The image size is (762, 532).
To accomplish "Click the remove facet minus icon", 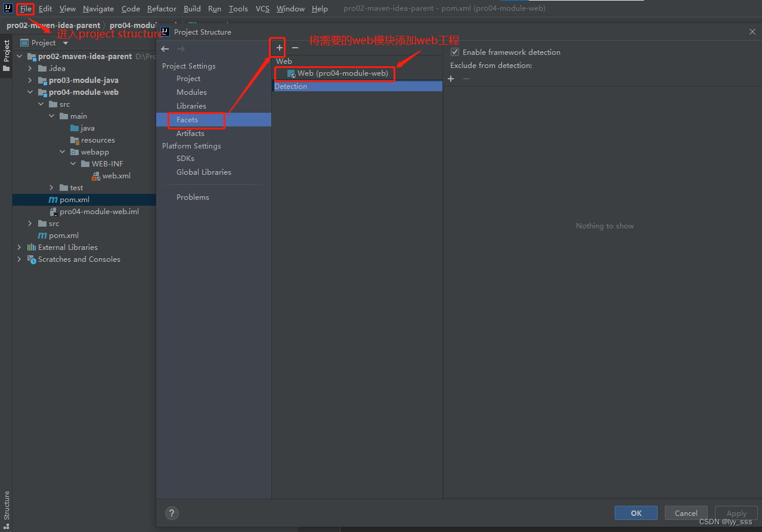I will tap(295, 48).
